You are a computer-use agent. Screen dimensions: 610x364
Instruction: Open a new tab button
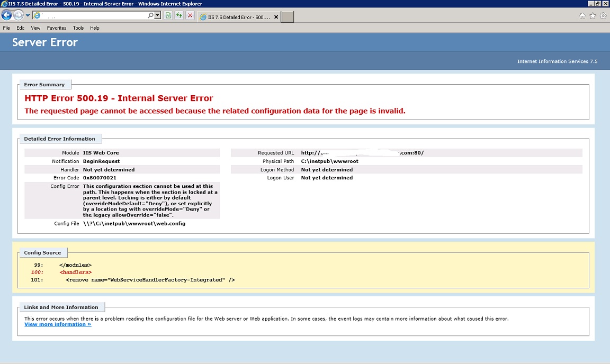click(x=287, y=17)
